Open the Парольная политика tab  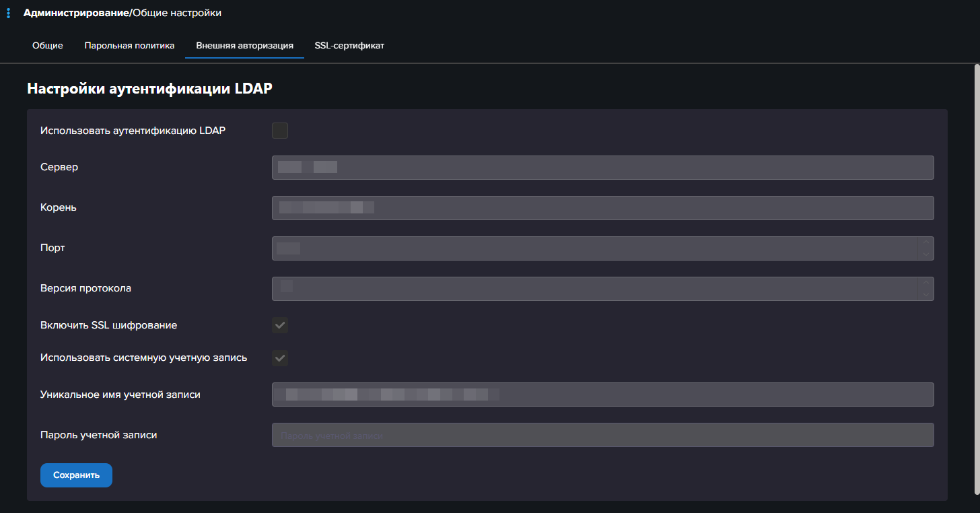click(x=129, y=46)
